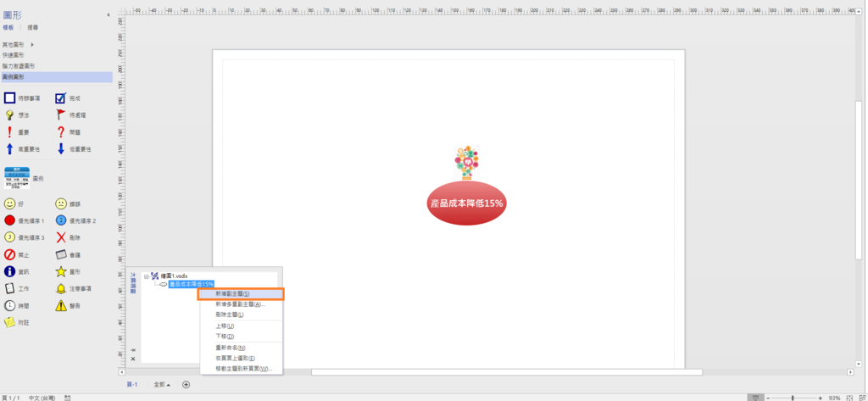Screen dimensions: 868x401
Task: Click 中文 (台灣) language in status bar
Action: coord(42,398)
